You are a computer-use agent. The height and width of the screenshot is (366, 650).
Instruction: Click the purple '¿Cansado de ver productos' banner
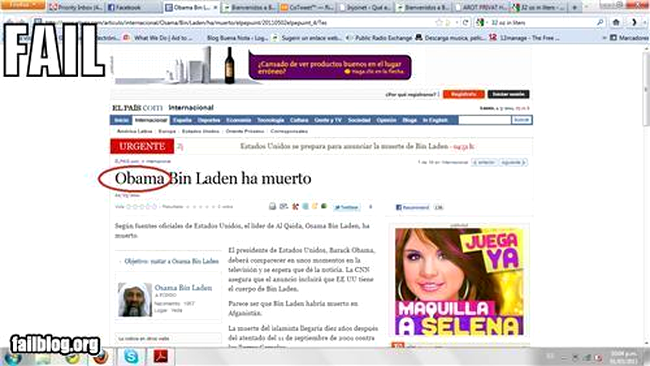(x=330, y=67)
